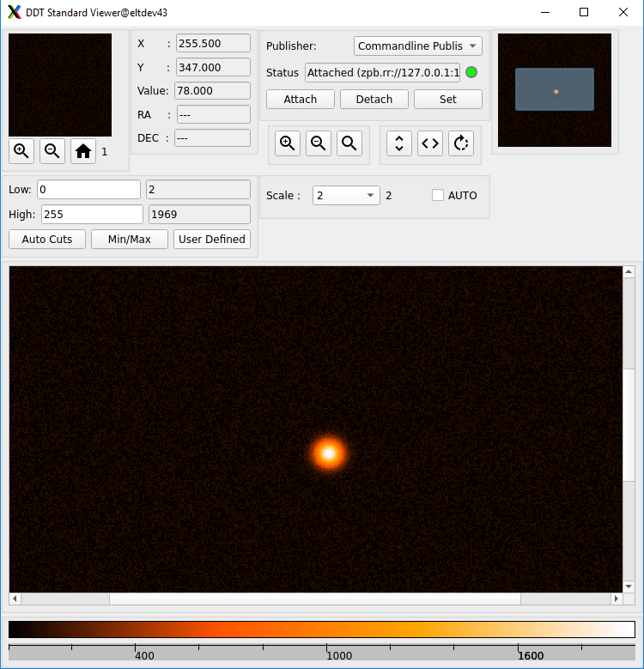Click the Min/Max cut levels button
This screenshot has height=669, width=644.
pos(130,240)
